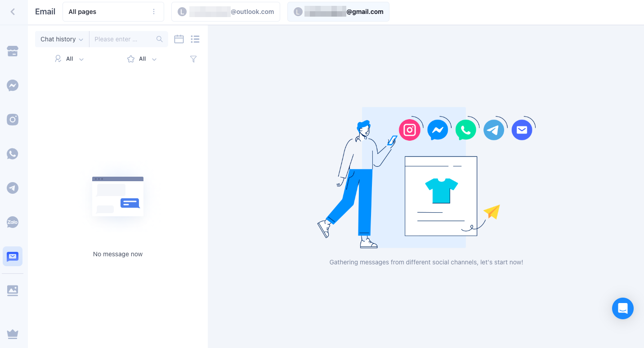Open the WhatsApp channel in sidebar
The height and width of the screenshot is (348, 644).
[12, 154]
